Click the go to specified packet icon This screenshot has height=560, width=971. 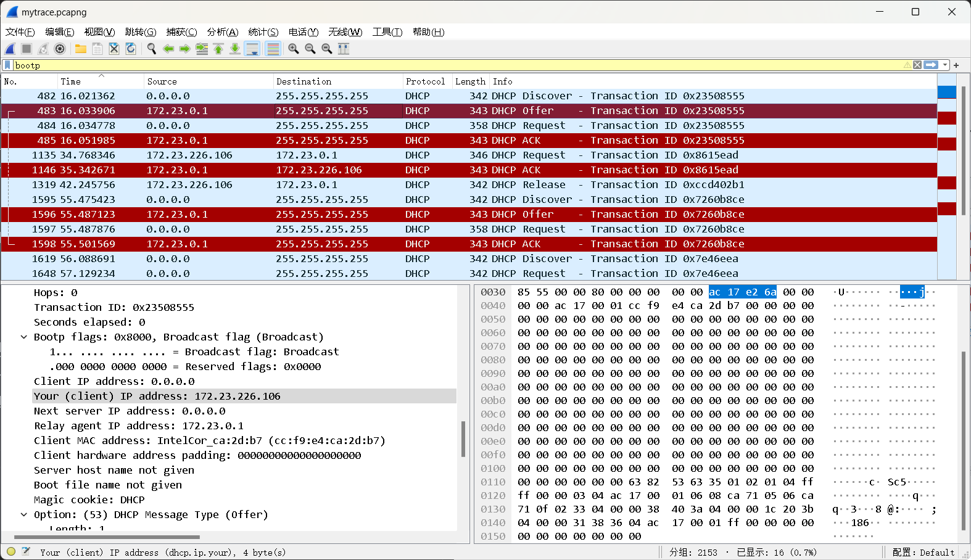pos(202,49)
